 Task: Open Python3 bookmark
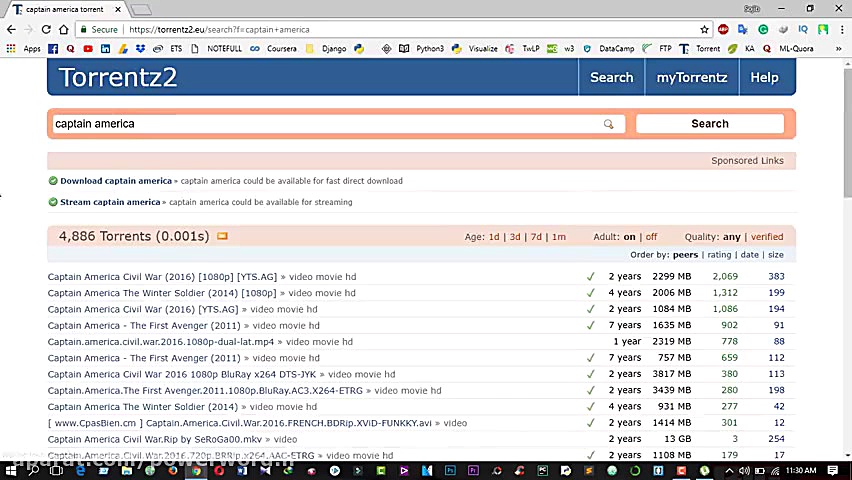click(x=421, y=48)
